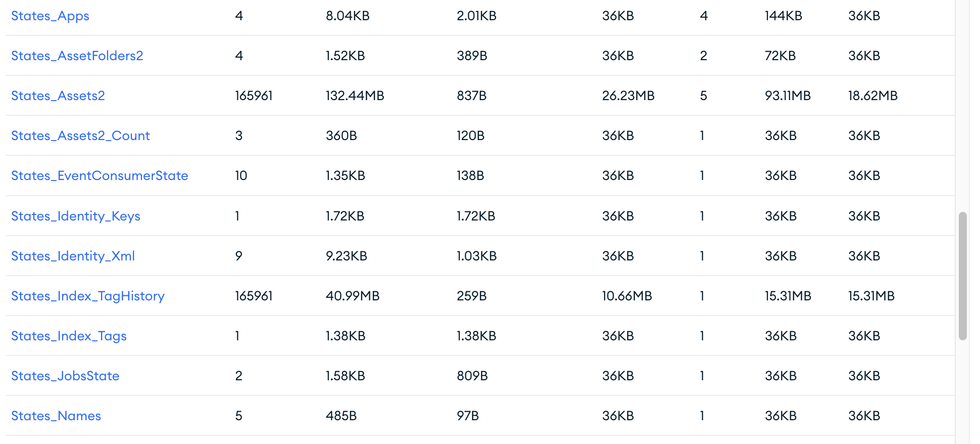
Task: Open the States_EventConsumerState collection
Action: 100,175
